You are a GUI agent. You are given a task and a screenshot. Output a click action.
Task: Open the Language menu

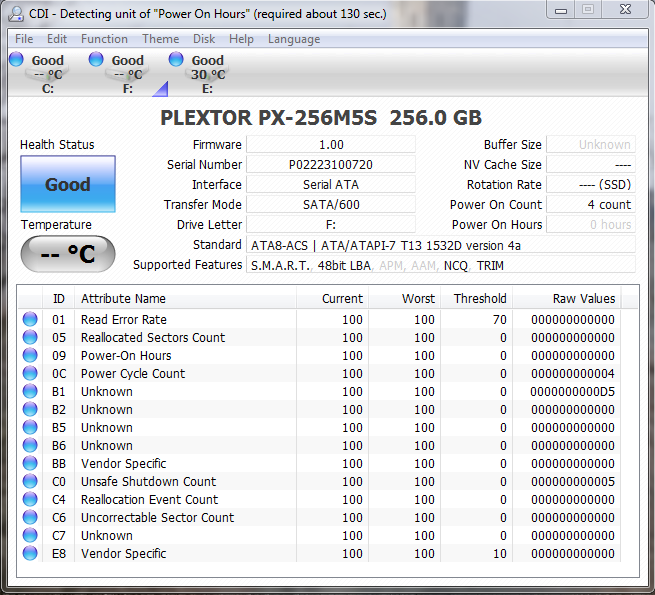coord(293,39)
